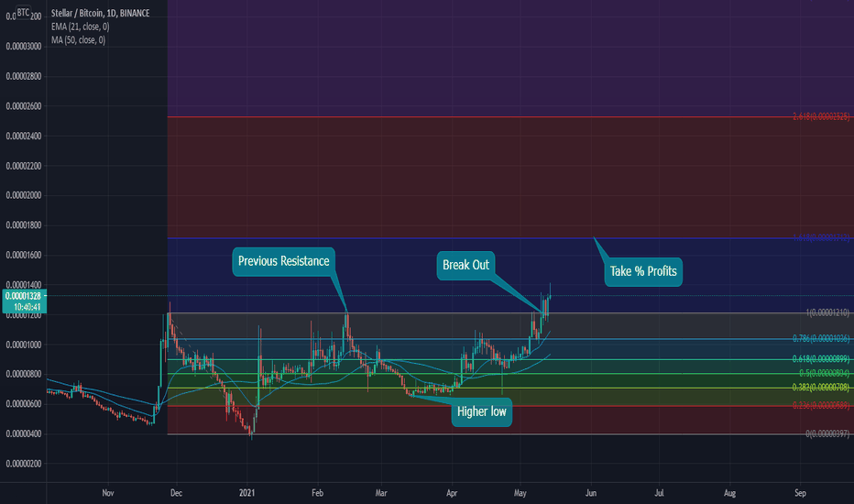Screen dimensions: 854x504
Task: Click the 0.00003000 price axis label
Action: coord(24,47)
